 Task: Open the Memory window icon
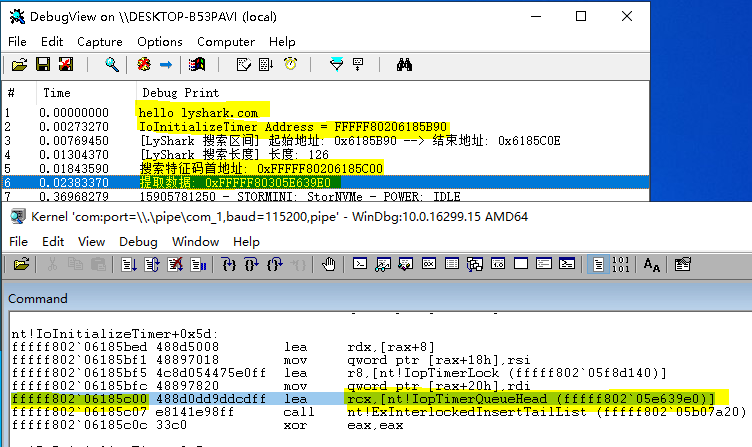452,264
